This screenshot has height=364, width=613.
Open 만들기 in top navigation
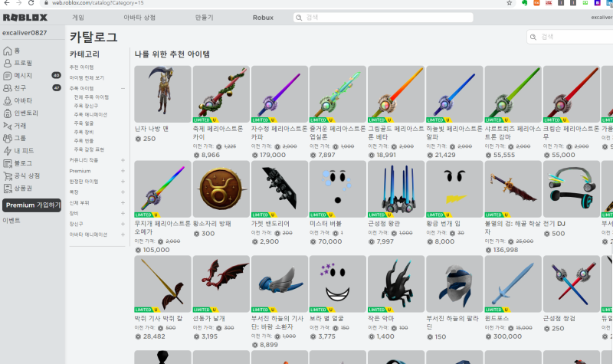tap(204, 18)
